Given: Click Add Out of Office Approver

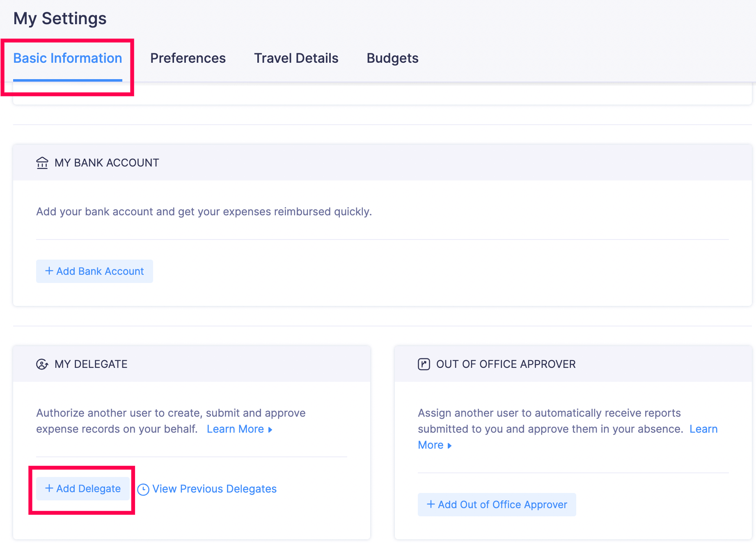Looking at the screenshot, I should coord(497,504).
